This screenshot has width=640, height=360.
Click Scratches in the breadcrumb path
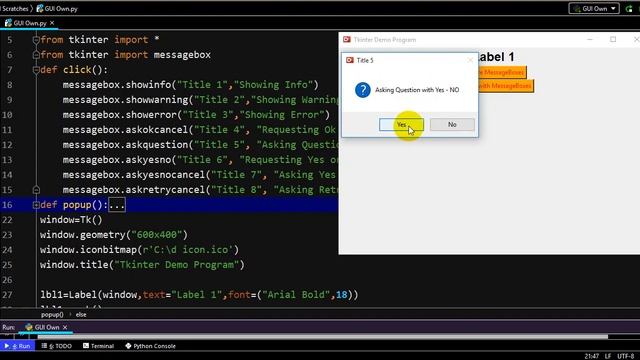coord(15,9)
